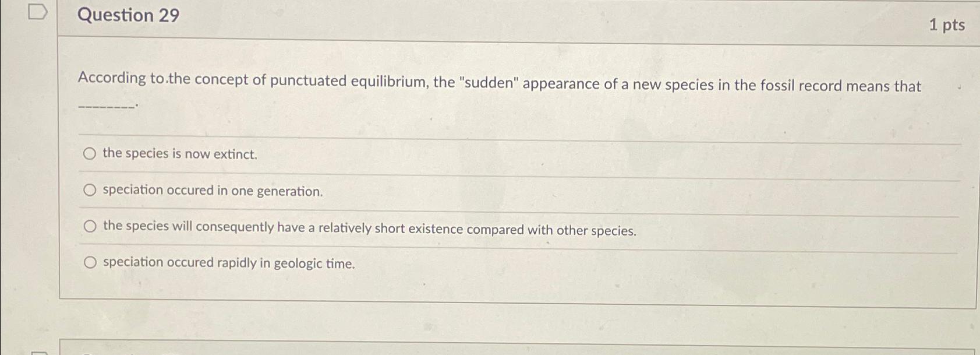Select the 'relatively short existence' answer option
This screenshot has height=355, width=980.
[x=90, y=227]
